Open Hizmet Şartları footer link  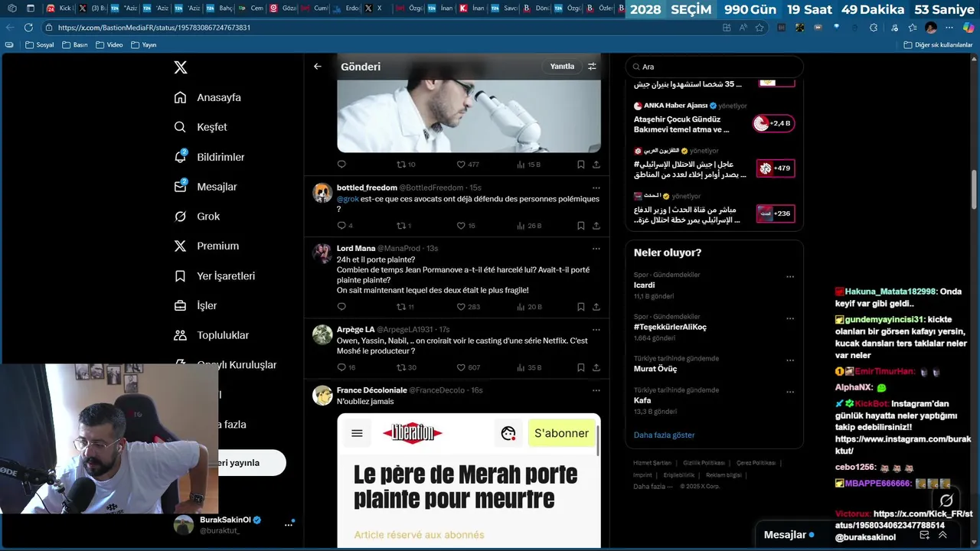(x=652, y=463)
